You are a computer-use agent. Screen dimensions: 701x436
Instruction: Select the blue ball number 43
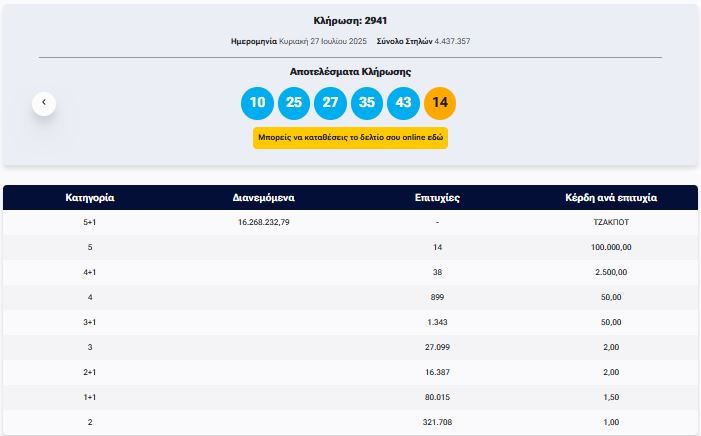[x=403, y=103]
